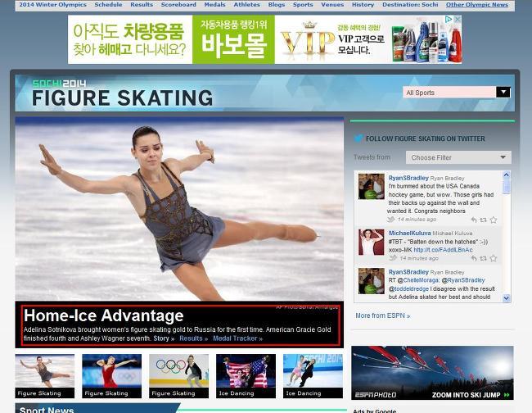The width and height of the screenshot is (532, 413).
Task: Click the MichaelKuluva username link
Action: 409,233
